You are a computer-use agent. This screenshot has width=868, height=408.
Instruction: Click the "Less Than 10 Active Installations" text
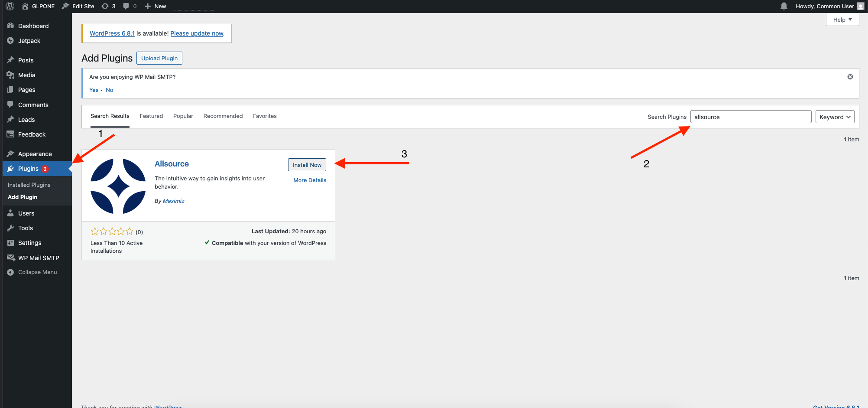(x=117, y=247)
